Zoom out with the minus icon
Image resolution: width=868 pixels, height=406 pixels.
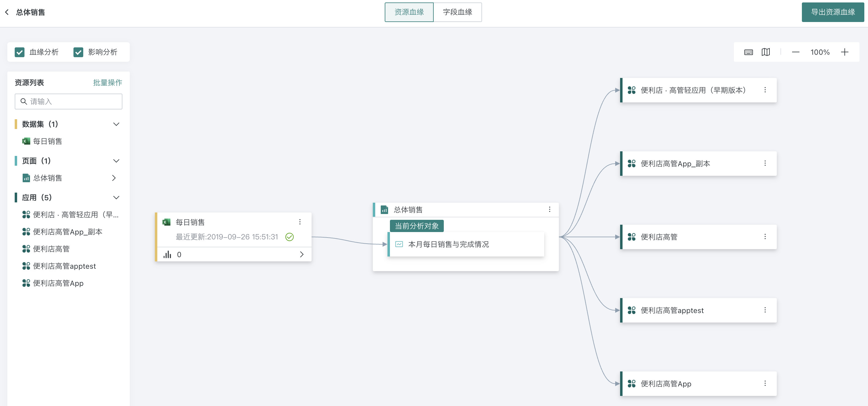795,52
